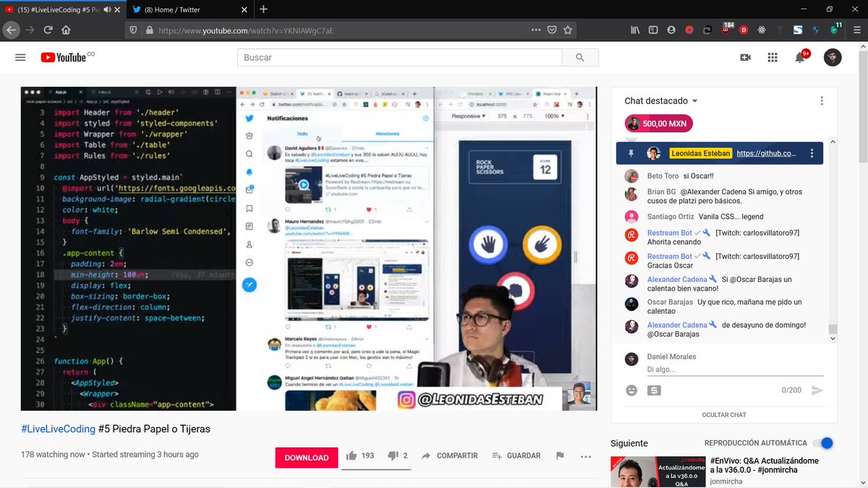Viewport: 868px width, 488px height.
Task: Dislike the stream with the thumbs-down
Action: tap(391, 456)
